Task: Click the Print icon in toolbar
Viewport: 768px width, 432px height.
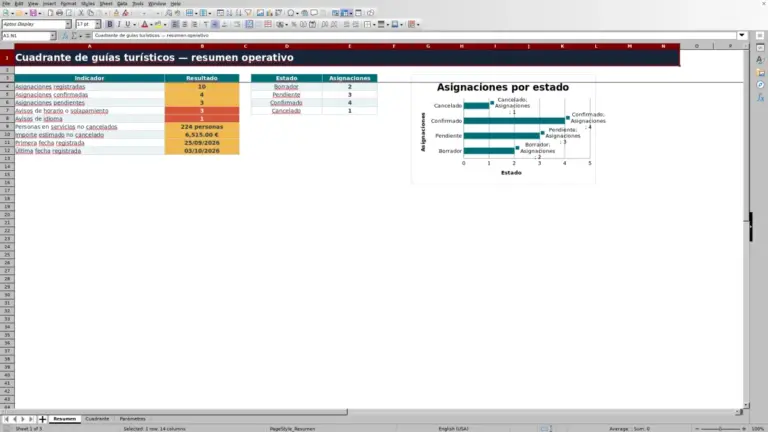Action: tap(59, 13)
